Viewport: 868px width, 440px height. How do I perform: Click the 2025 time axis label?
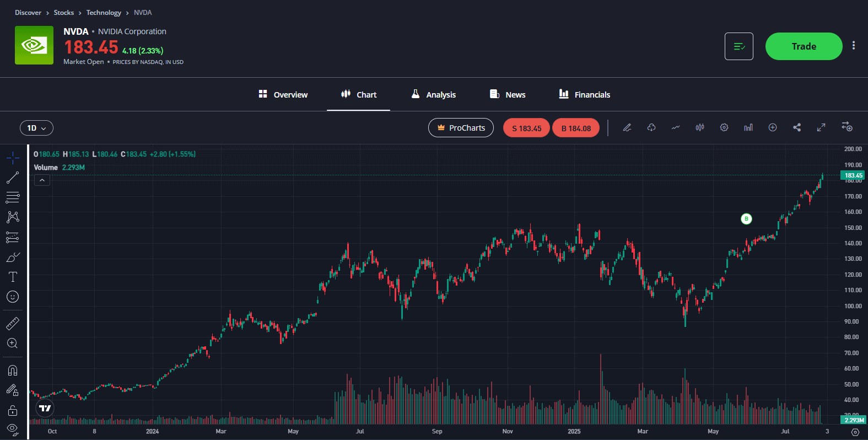click(x=574, y=431)
